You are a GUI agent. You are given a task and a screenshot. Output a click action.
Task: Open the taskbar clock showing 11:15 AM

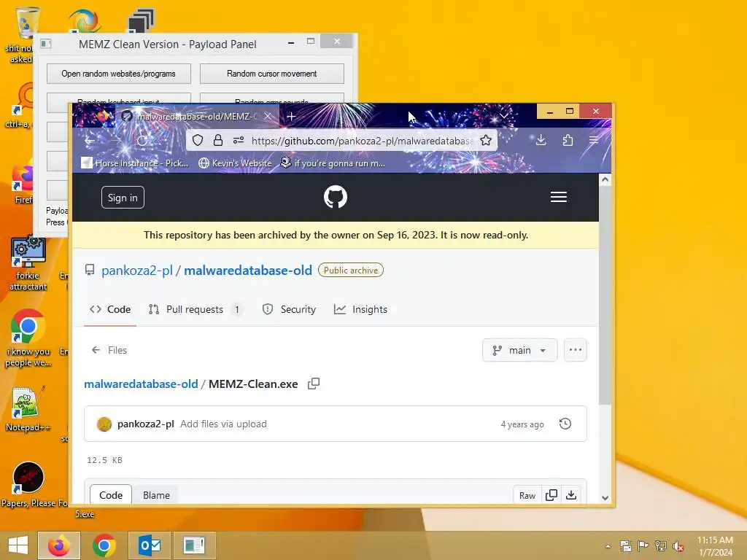pyautogui.click(x=715, y=546)
